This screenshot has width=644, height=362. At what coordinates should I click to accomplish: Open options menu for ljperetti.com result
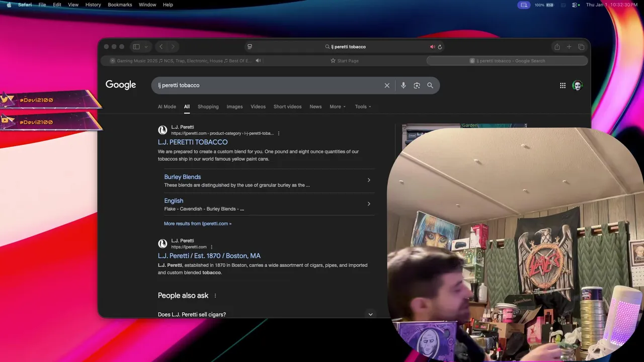(x=211, y=247)
